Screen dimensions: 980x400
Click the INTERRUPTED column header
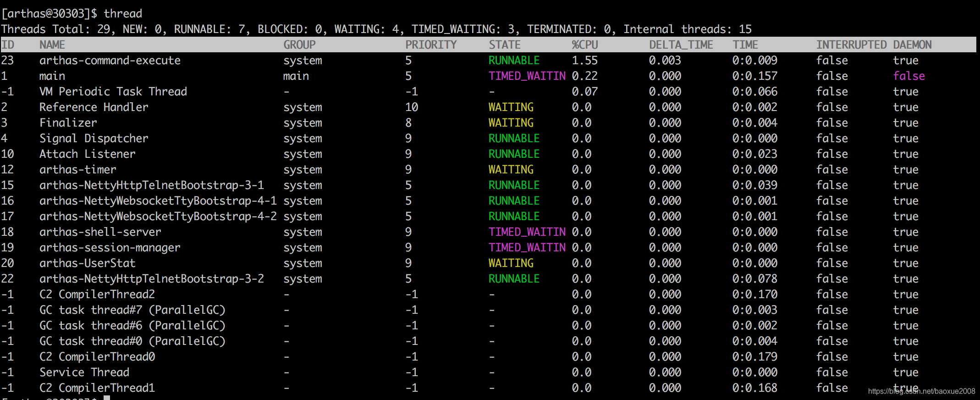(x=851, y=44)
